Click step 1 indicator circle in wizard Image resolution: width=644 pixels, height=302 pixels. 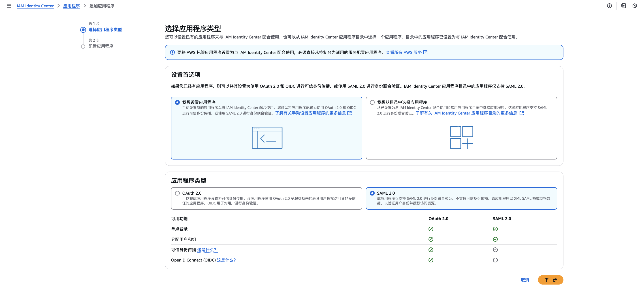point(83,30)
